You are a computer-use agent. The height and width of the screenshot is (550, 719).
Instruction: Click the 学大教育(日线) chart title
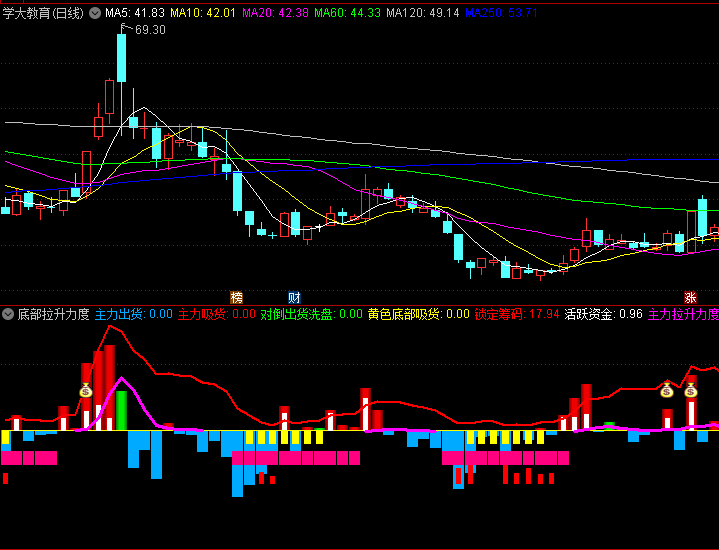[43, 13]
